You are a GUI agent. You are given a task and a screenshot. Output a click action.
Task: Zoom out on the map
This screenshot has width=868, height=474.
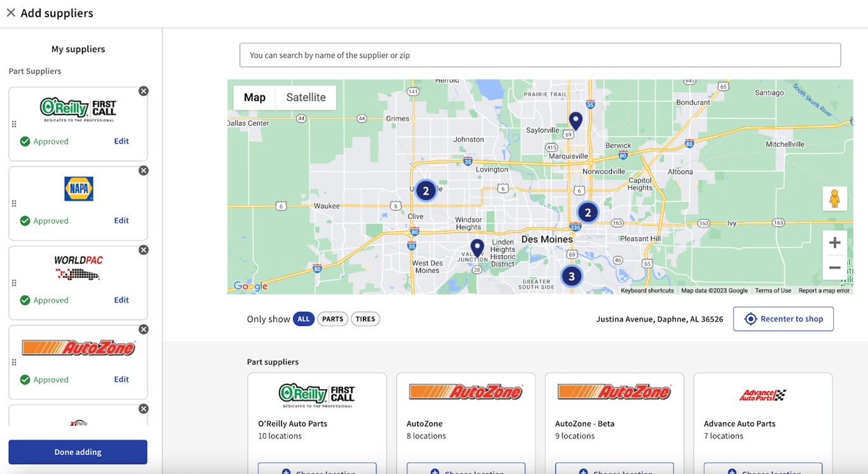[x=834, y=268]
